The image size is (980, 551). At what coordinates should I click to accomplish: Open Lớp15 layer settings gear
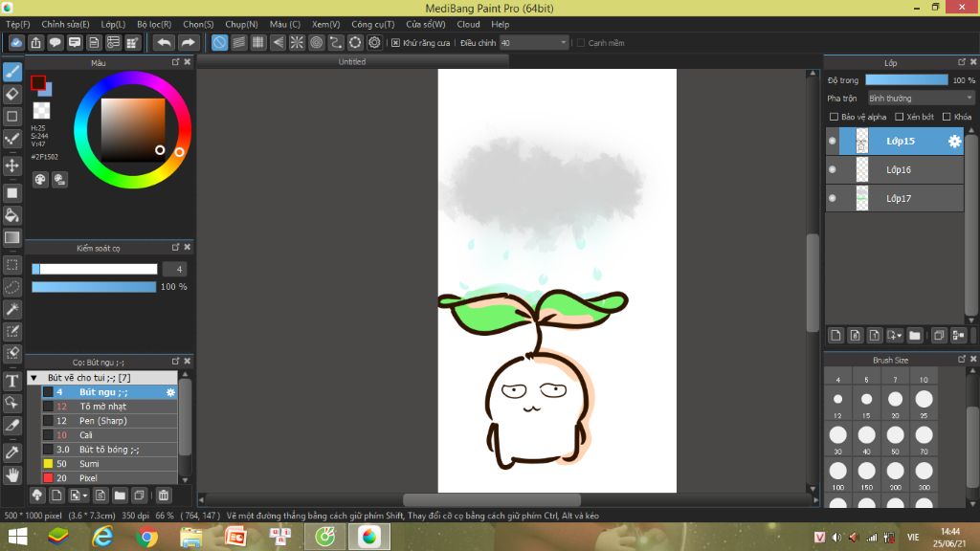tap(954, 142)
